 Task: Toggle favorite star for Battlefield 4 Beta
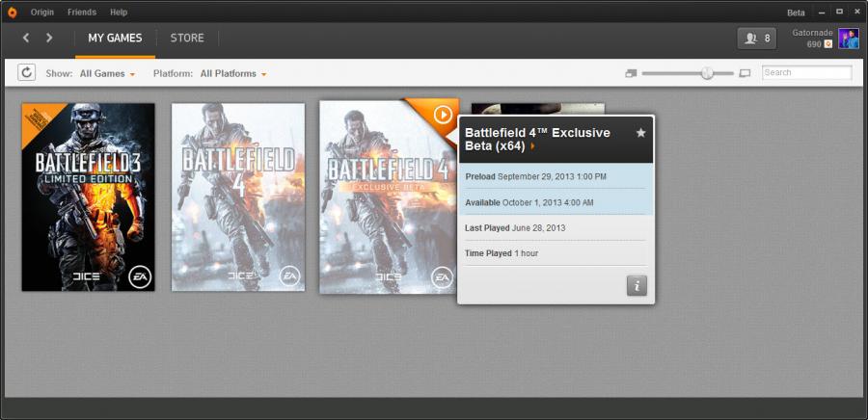640,133
